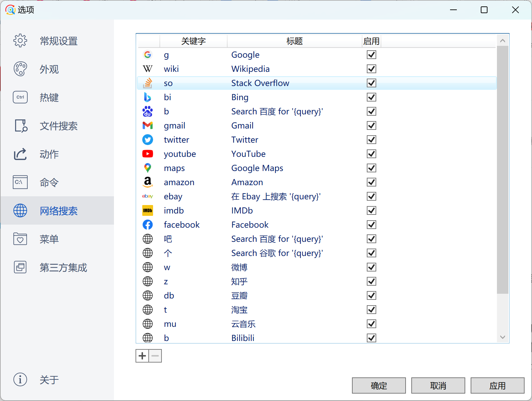Click the scroll up arrow of the list
Image resolution: width=532 pixels, height=401 pixels.
[x=502, y=41]
